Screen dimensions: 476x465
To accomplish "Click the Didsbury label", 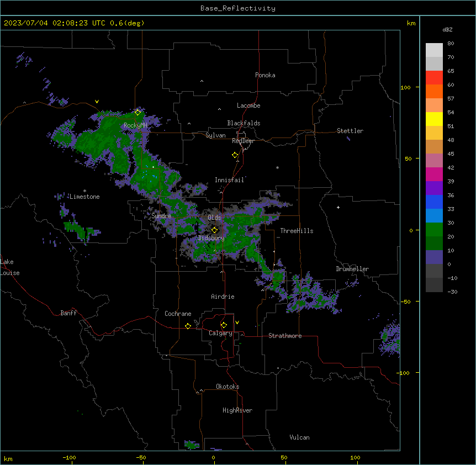I will tap(211, 238).
